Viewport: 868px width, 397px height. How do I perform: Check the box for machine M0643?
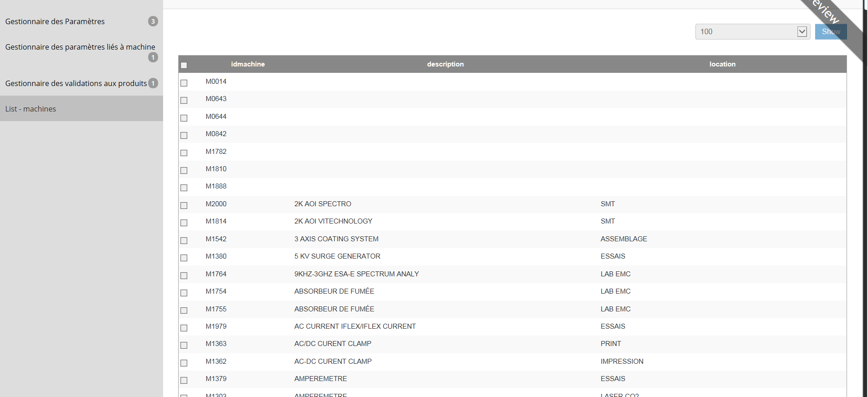(184, 100)
